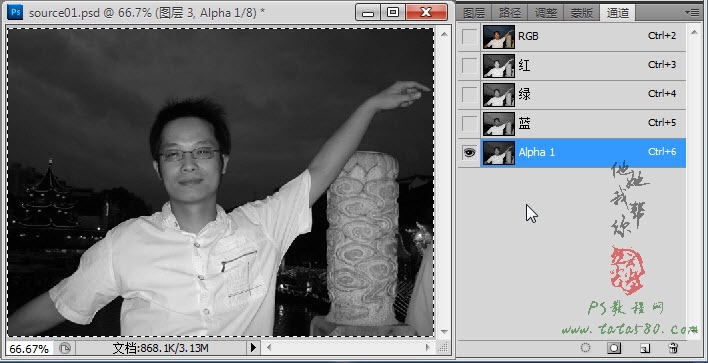Viewport: 708px width, 363px height.
Task: Select the 蓝 channel thumbnail
Action: click(499, 123)
